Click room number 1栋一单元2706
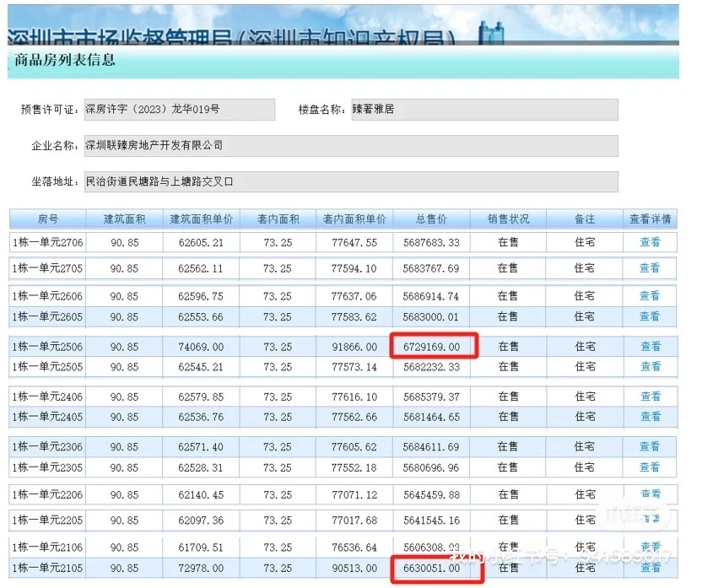 pos(47,242)
